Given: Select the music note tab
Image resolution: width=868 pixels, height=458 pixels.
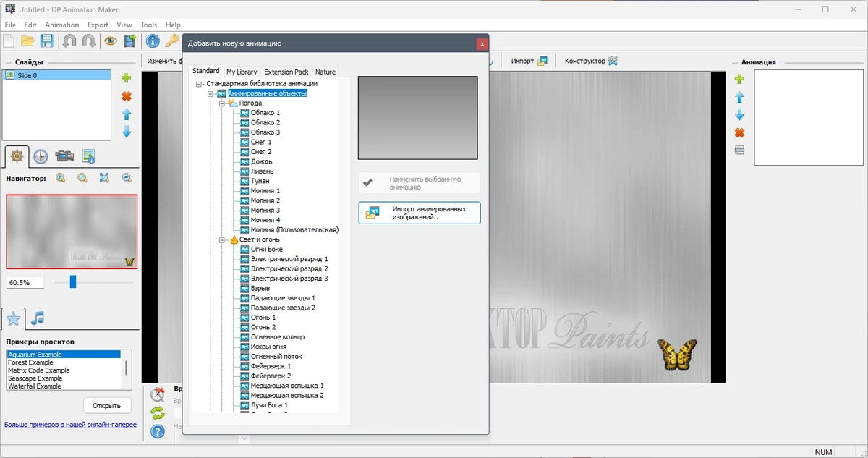Looking at the screenshot, I should [38, 318].
